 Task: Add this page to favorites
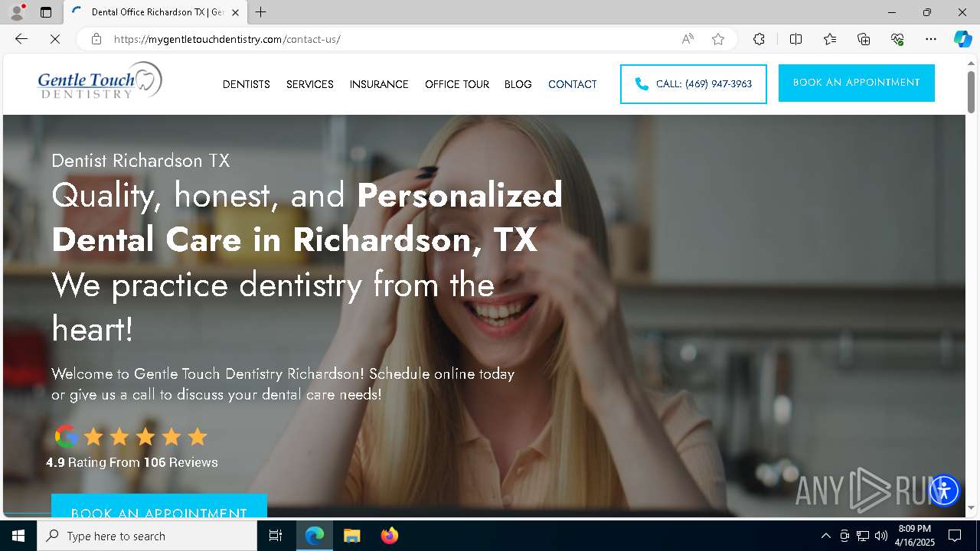click(718, 39)
